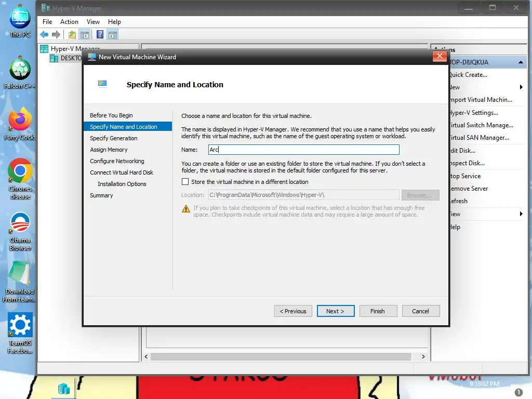Click the taskbar clock showing 9:18:02 PM
This screenshot has width=532, height=399.
click(484, 384)
